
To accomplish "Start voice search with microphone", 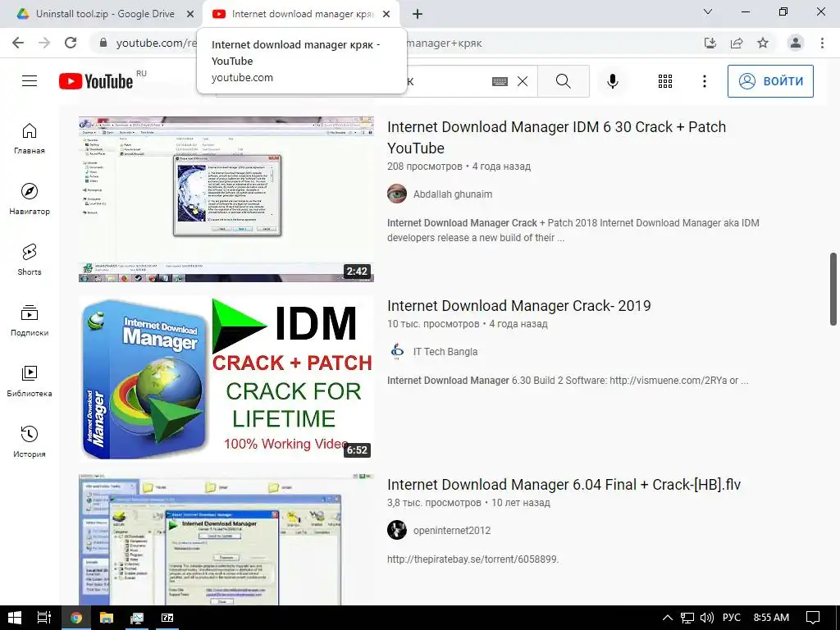I will (x=612, y=81).
